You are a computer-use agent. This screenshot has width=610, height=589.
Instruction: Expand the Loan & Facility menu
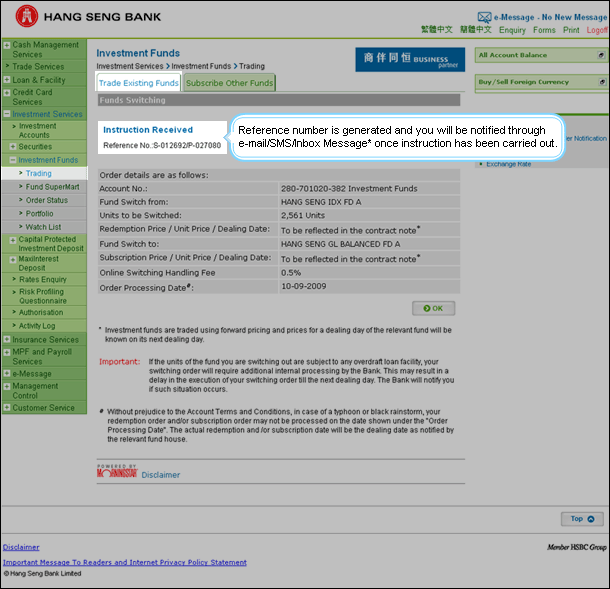7,80
